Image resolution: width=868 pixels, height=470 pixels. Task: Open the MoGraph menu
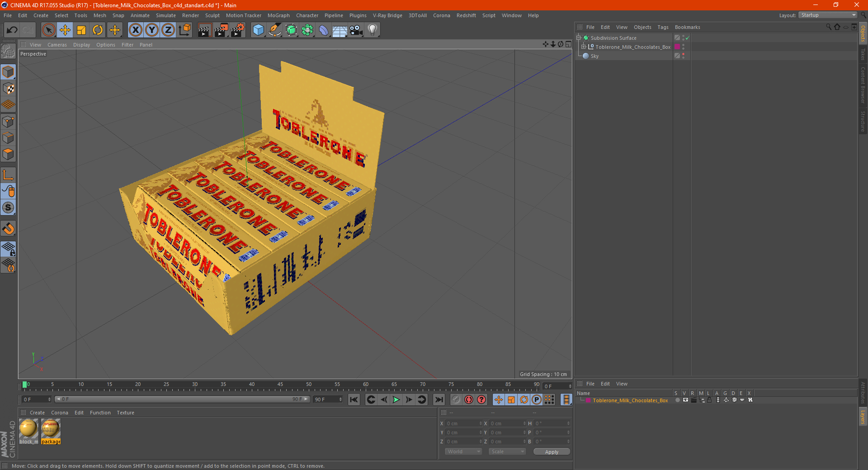click(278, 15)
